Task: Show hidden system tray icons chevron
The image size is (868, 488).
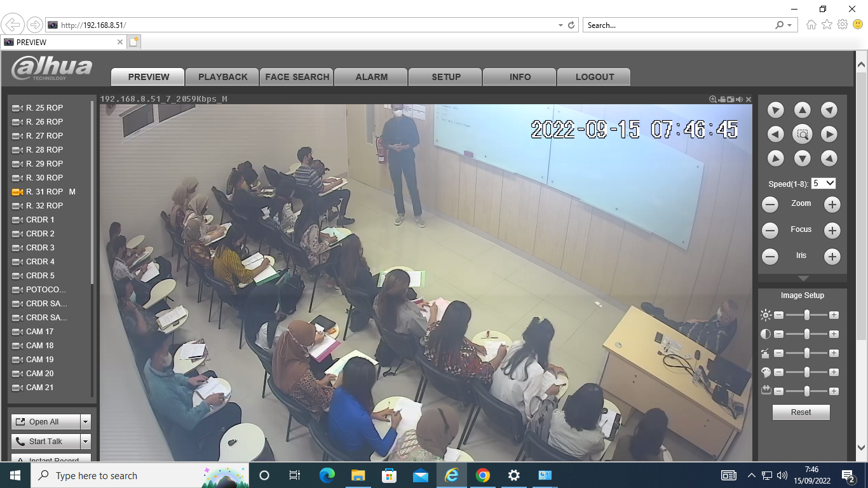Action: click(752, 475)
